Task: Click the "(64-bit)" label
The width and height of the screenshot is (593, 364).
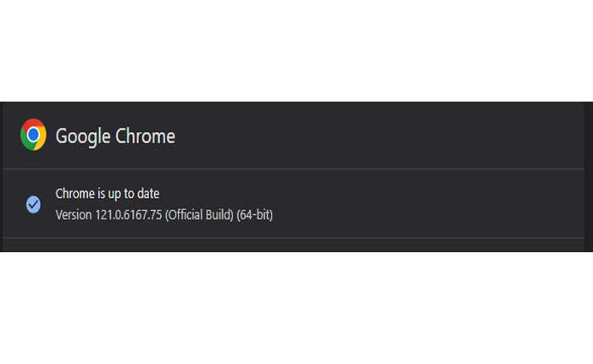Action: [258, 215]
